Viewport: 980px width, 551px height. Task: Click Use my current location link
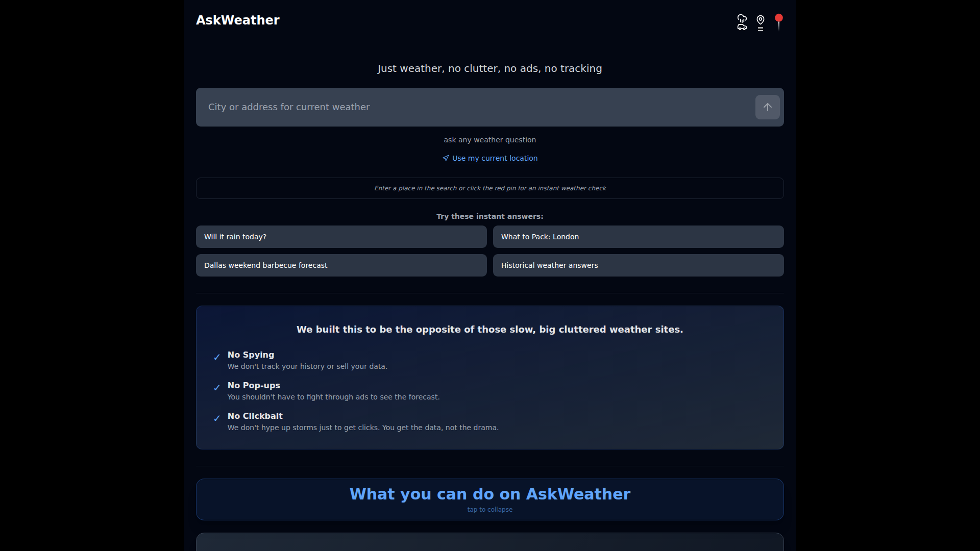pyautogui.click(x=495, y=158)
